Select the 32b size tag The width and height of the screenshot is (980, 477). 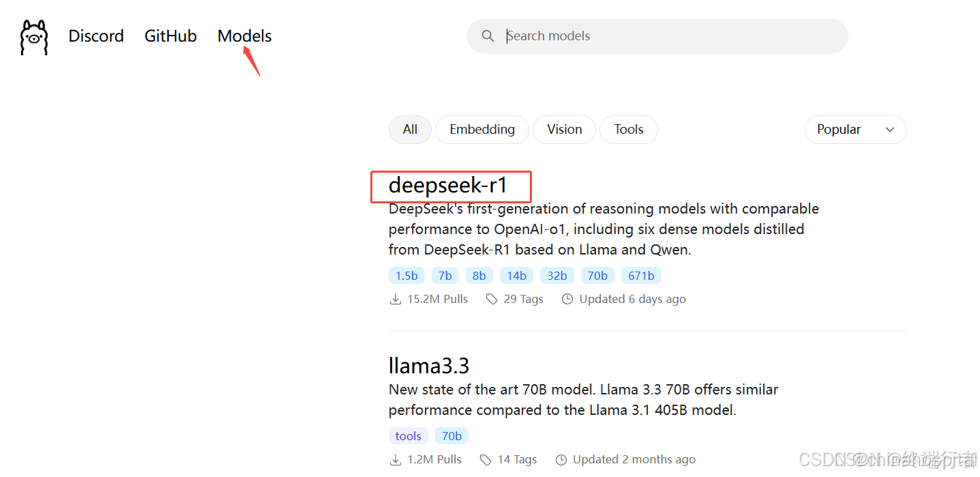(x=557, y=276)
